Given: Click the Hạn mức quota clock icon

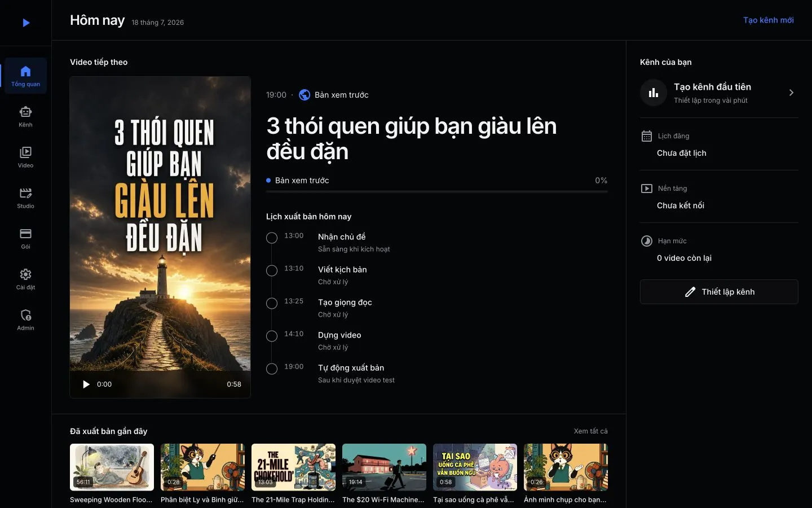Looking at the screenshot, I should (x=647, y=241).
